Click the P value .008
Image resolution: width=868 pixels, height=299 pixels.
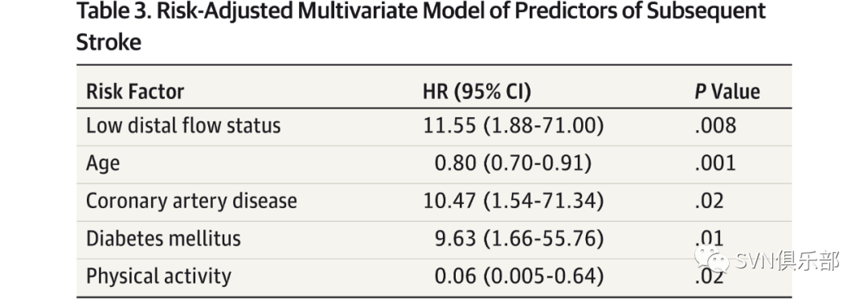pyautogui.click(x=715, y=125)
